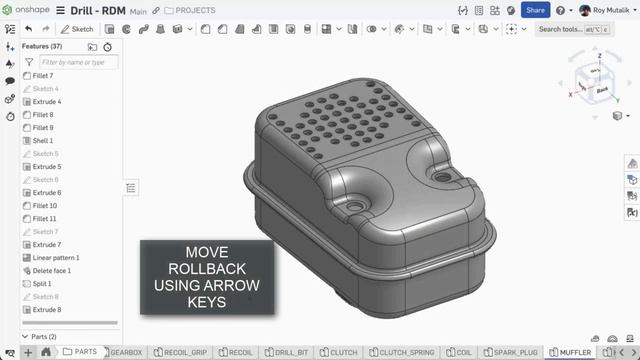
Task: Switch to the DRILL_BIT tab
Action: click(x=286, y=352)
